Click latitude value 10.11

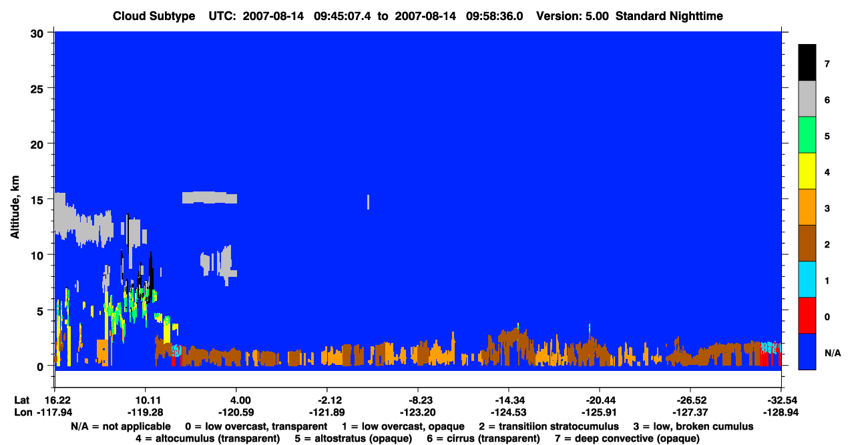(146, 400)
